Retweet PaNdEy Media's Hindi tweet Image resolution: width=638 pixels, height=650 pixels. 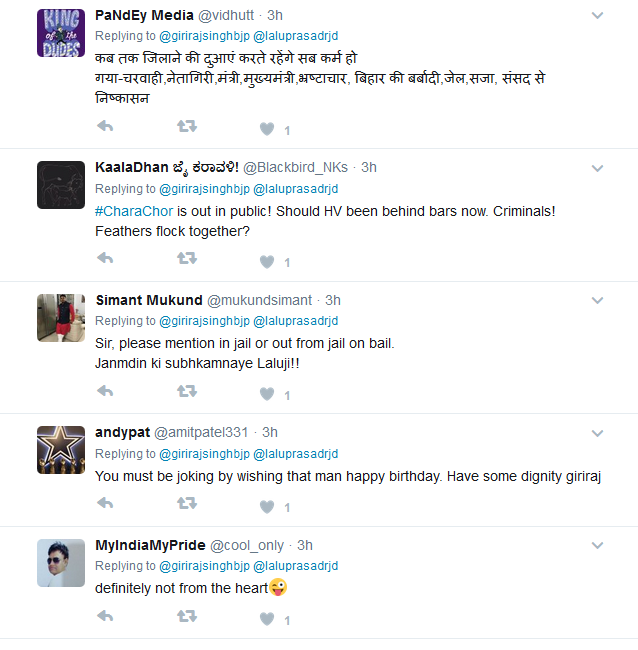coord(186,127)
